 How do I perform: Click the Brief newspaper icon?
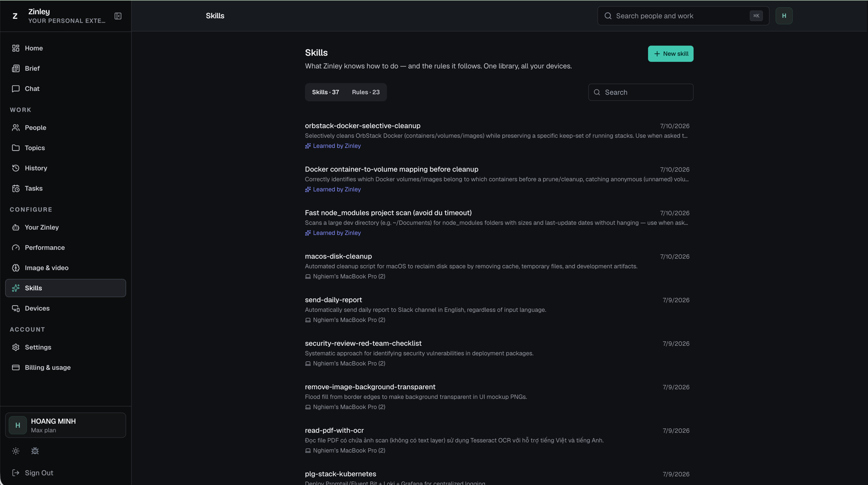tap(16, 68)
